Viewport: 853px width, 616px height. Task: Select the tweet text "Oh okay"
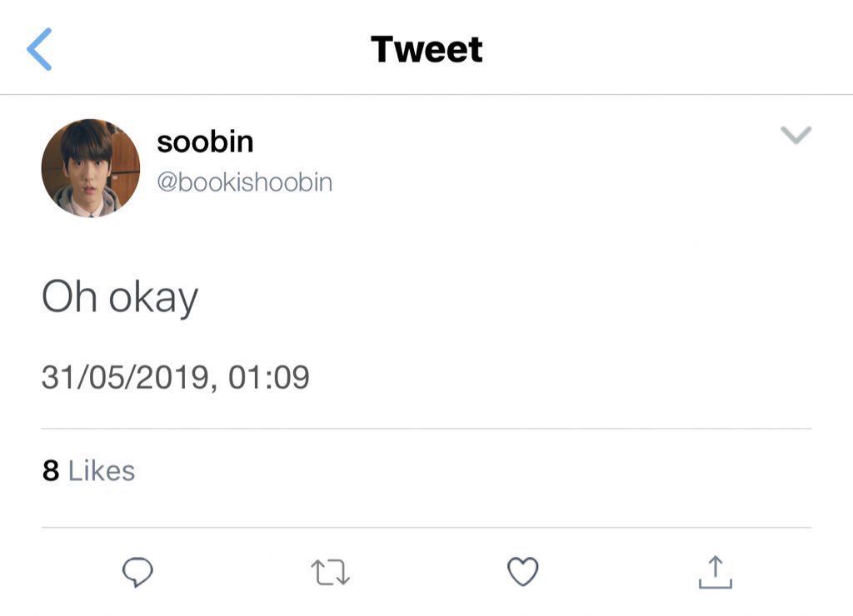[120, 297]
